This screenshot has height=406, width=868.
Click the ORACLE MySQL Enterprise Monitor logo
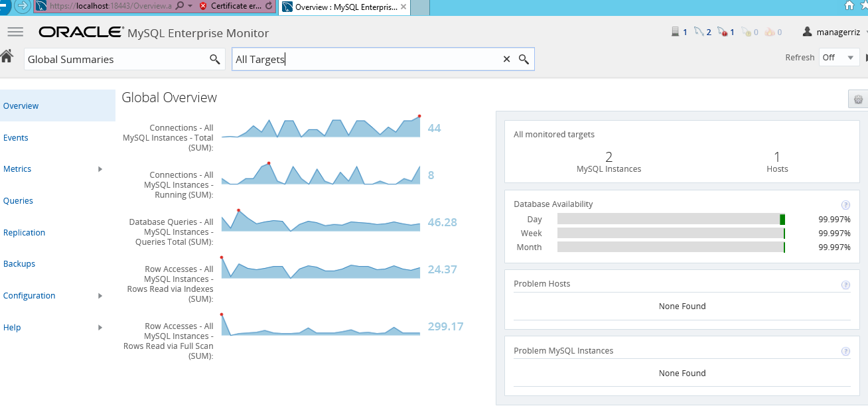click(x=154, y=33)
